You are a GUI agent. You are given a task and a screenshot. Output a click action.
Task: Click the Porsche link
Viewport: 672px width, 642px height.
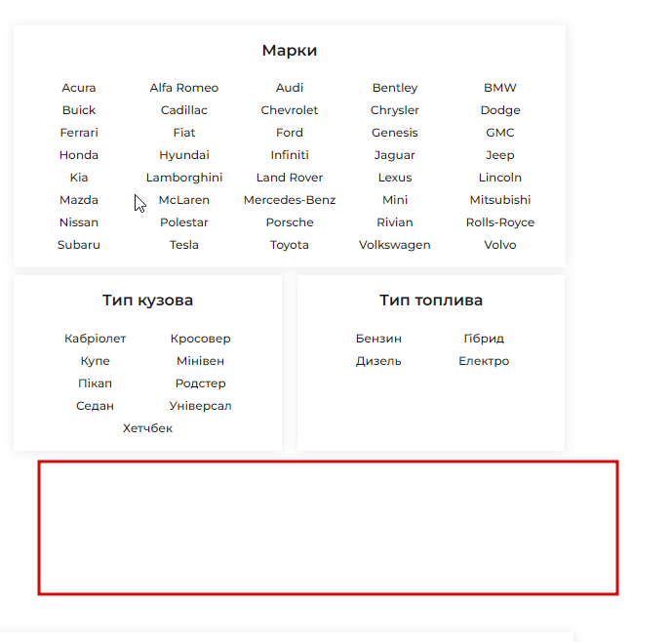pos(290,222)
